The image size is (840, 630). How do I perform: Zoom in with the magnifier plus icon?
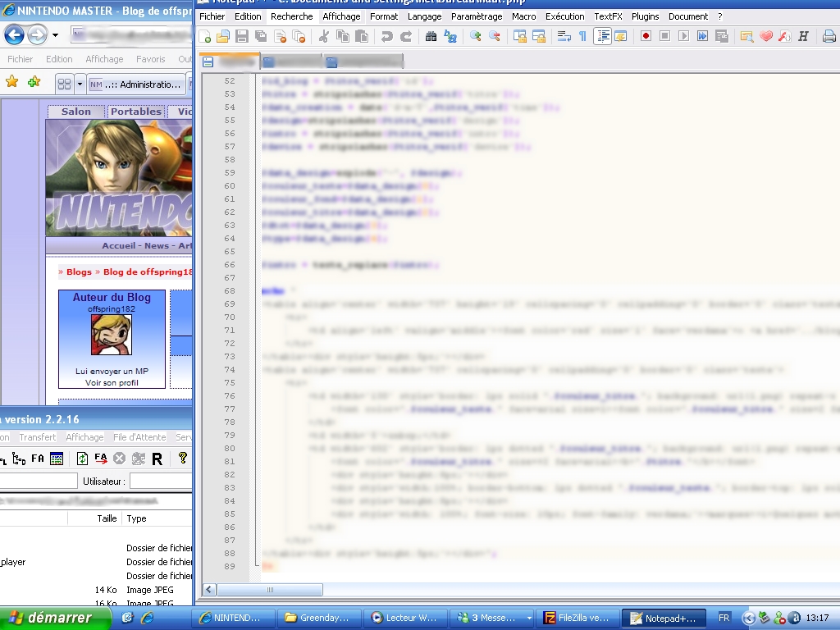[475, 36]
